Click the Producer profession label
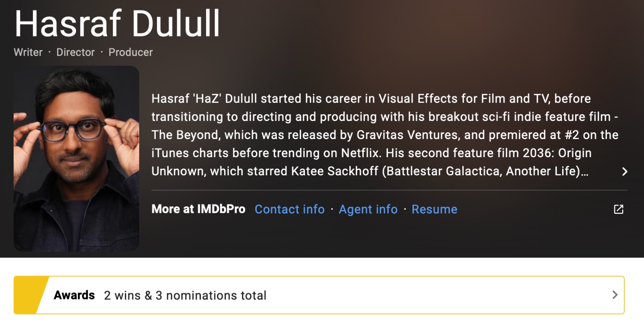Screen dimensions: 644x334 pyautogui.click(x=130, y=52)
